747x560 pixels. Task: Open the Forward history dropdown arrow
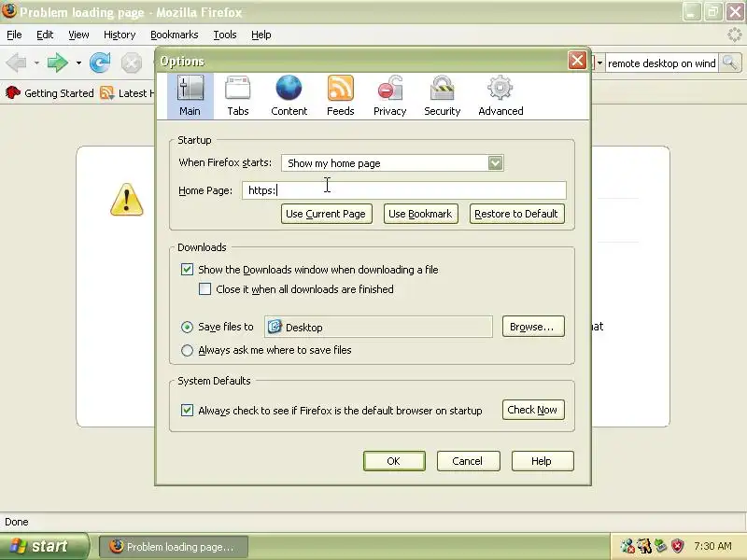coord(78,63)
